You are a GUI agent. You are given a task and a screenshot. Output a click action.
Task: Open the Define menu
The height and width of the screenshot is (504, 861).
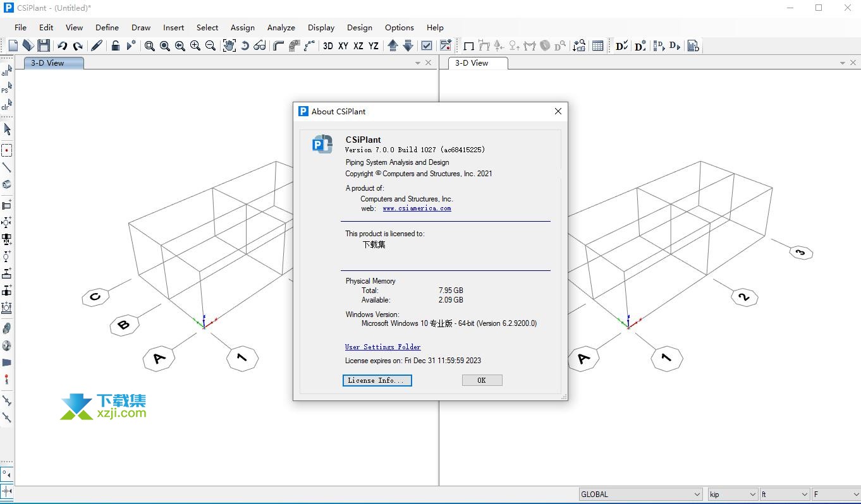(x=107, y=27)
